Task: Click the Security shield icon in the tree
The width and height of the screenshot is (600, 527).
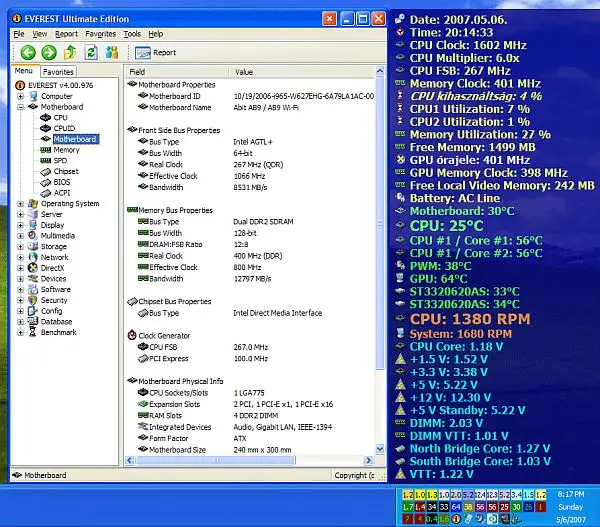Action: (x=33, y=300)
